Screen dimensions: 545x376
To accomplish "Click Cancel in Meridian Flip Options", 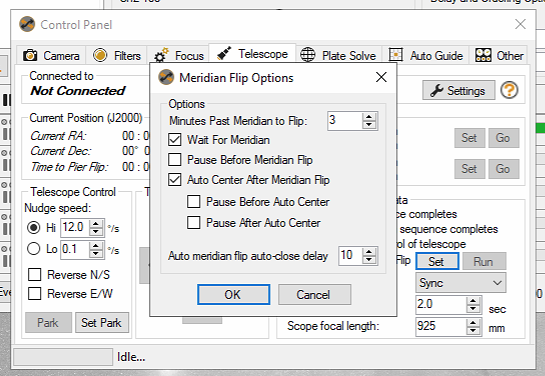I will pos(314,295).
